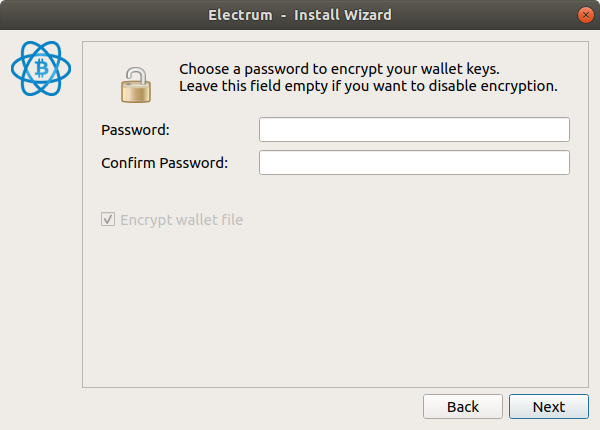Click the shackle of the padlock icon
Screen dimensions: 600x430
137,76
